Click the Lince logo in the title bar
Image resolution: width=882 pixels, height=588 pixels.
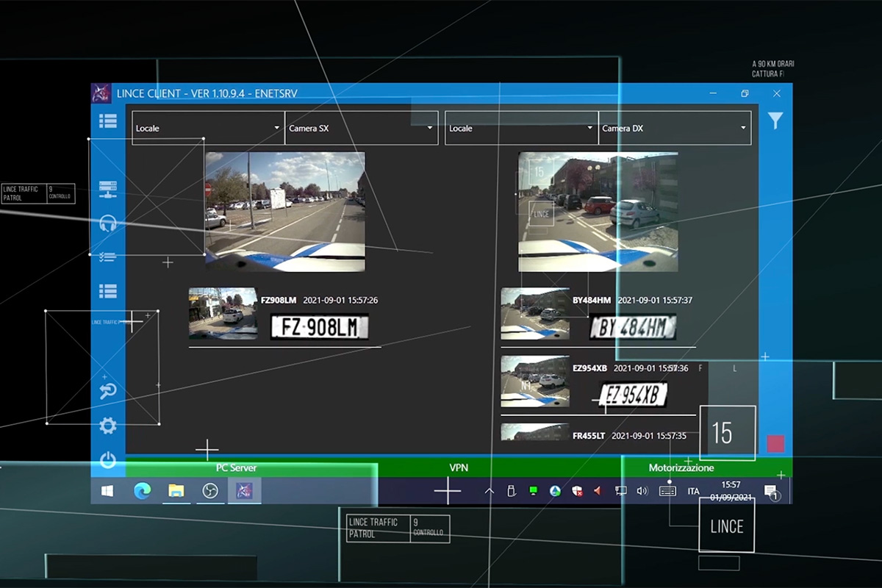[101, 93]
